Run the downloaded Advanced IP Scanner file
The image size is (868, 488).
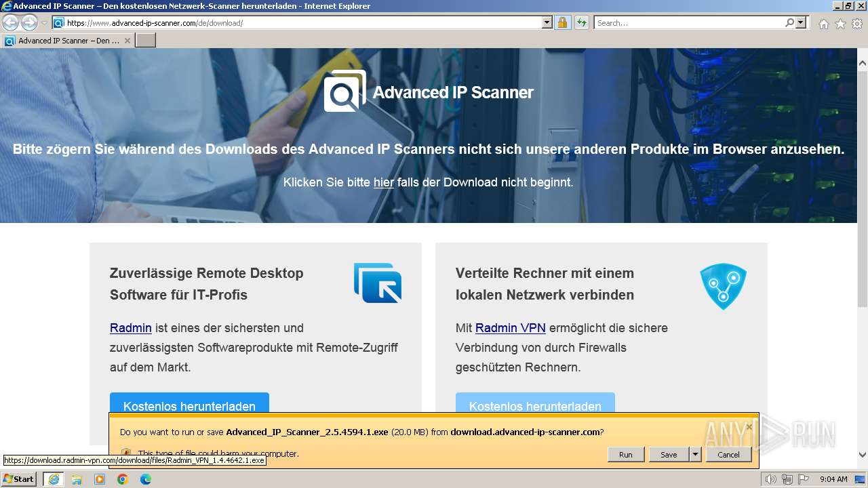(x=626, y=455)
